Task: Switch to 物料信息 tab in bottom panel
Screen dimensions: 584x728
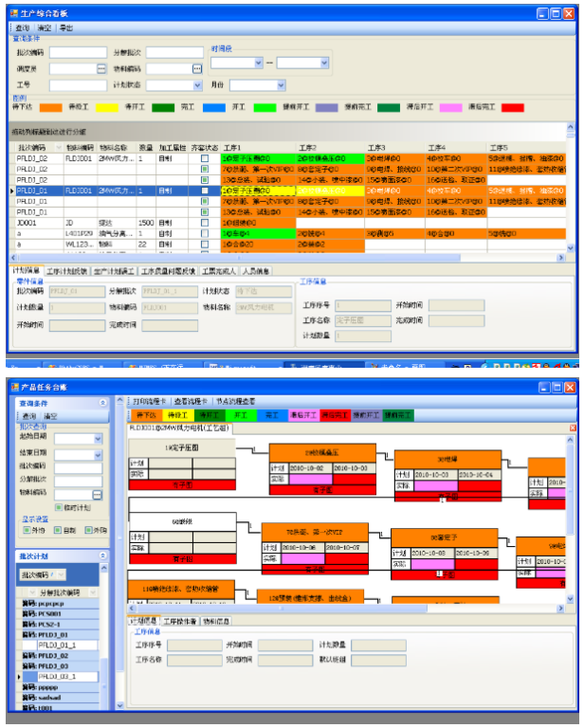Action: click(217, 621)
